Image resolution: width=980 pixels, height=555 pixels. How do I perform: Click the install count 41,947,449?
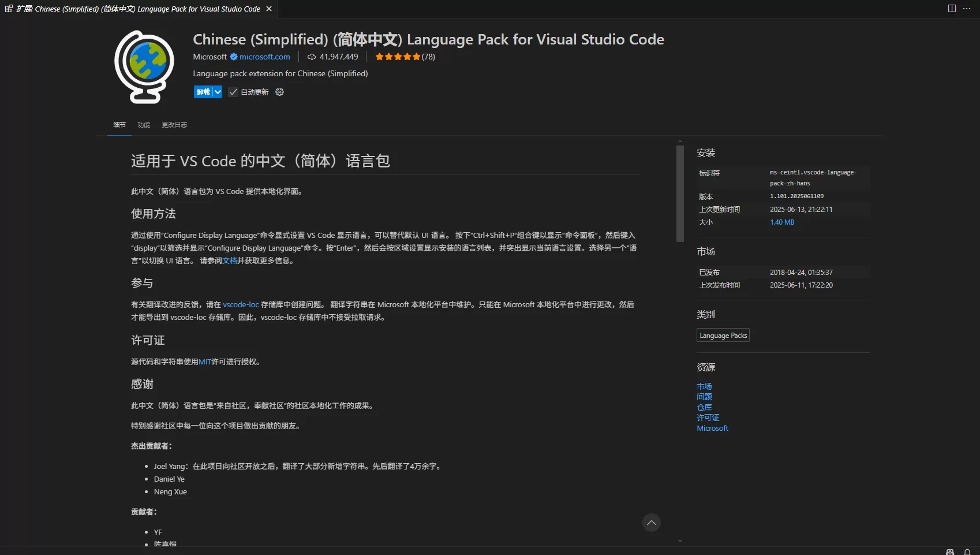[x=339, y=57]
